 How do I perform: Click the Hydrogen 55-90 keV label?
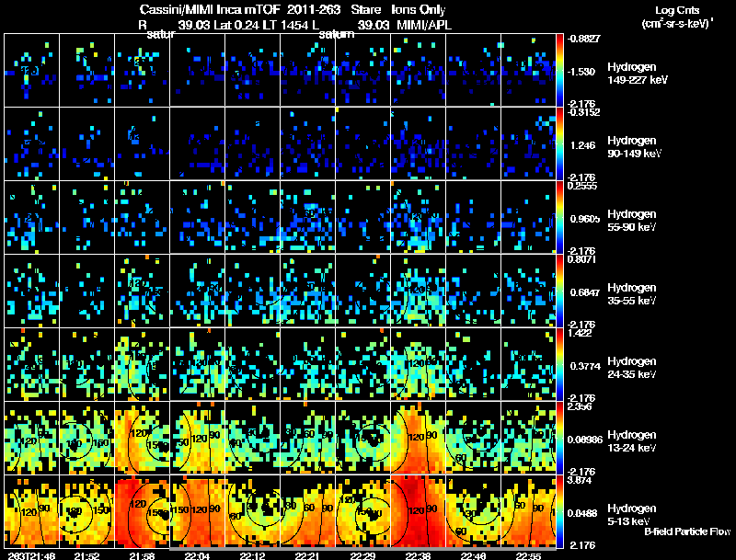click(x=636, y=220)
